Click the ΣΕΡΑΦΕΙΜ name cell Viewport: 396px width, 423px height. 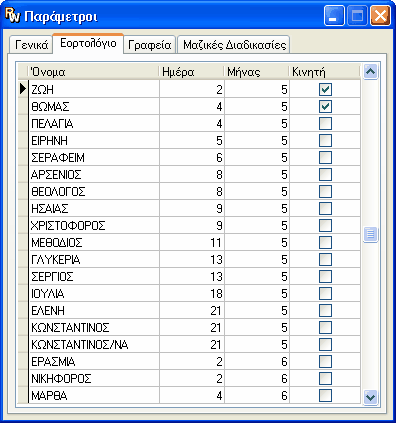point(94,157)
